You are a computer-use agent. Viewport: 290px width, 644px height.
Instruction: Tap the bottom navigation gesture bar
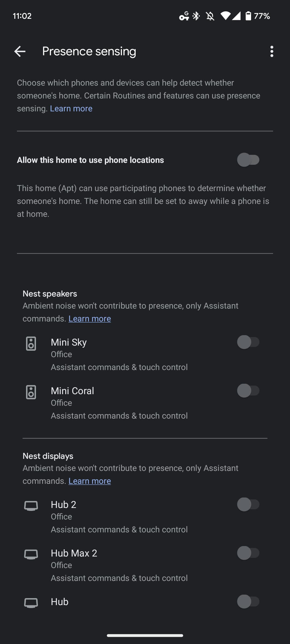pyautogui.click(x=145, y=635)
